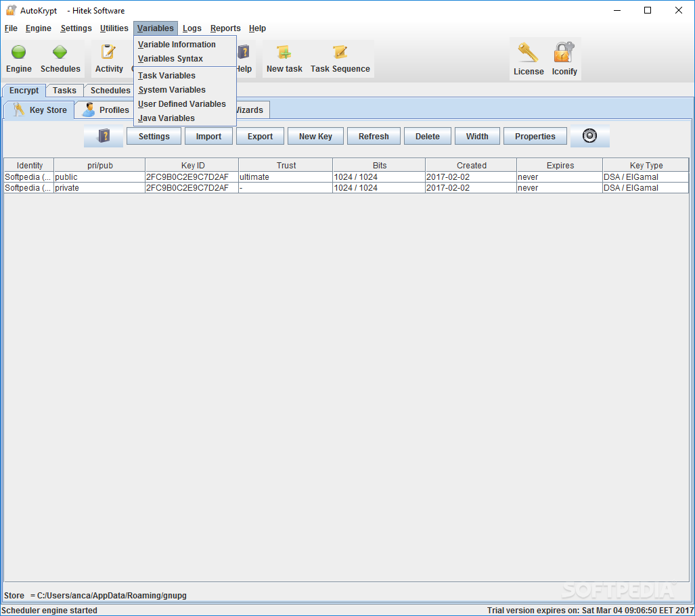This screenshot has height=616, width=695.
Task: Open the Activity notepad icon
Action: tap(108, 52)
